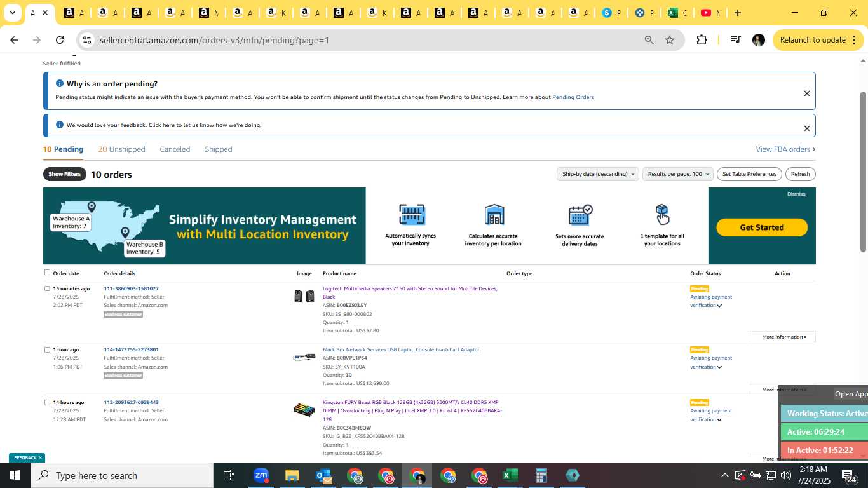Select the 10 Pending tab

click(x=63, y=149)
